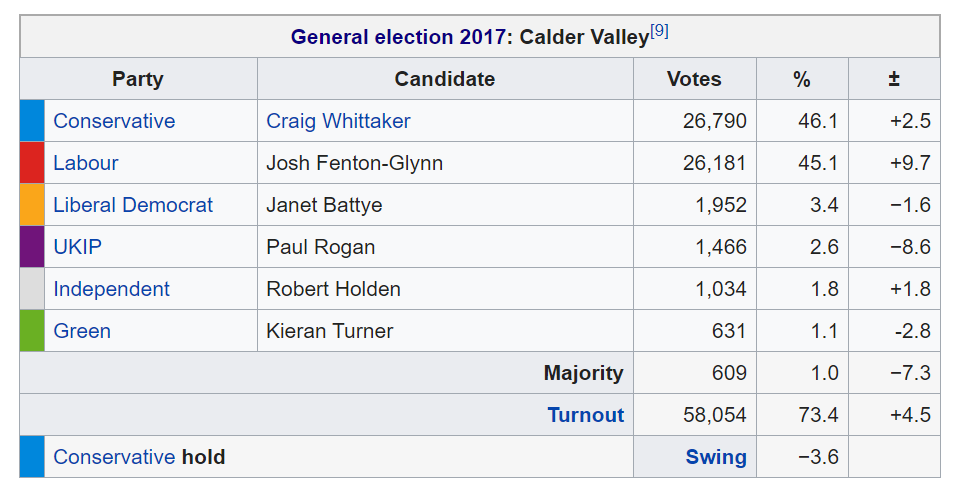This screenshot has height=491, width=957.
Task: Click the Turnout link
Action: (x=585, y=415)
